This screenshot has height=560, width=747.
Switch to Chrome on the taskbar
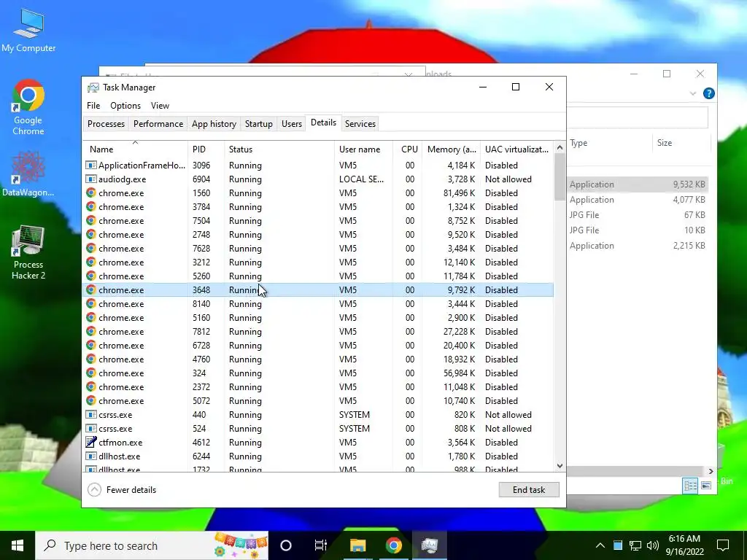pyautogui.click(x=393, y=545)
